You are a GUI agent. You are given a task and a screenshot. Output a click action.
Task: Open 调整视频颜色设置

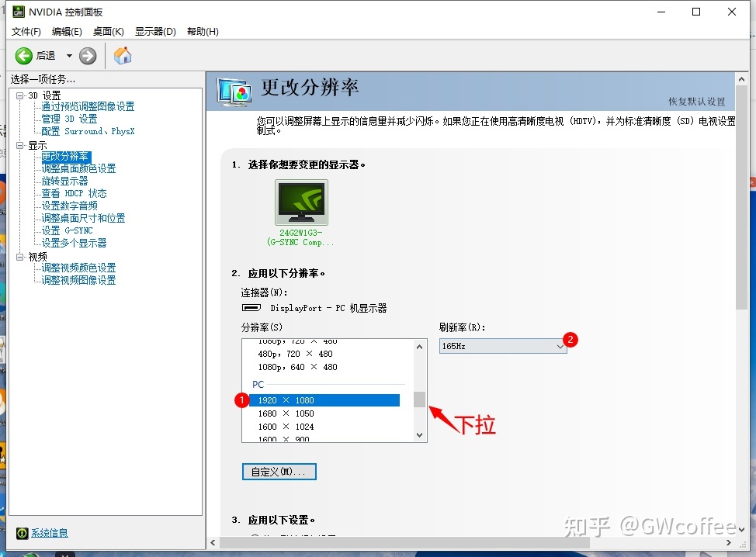point(78,268)
